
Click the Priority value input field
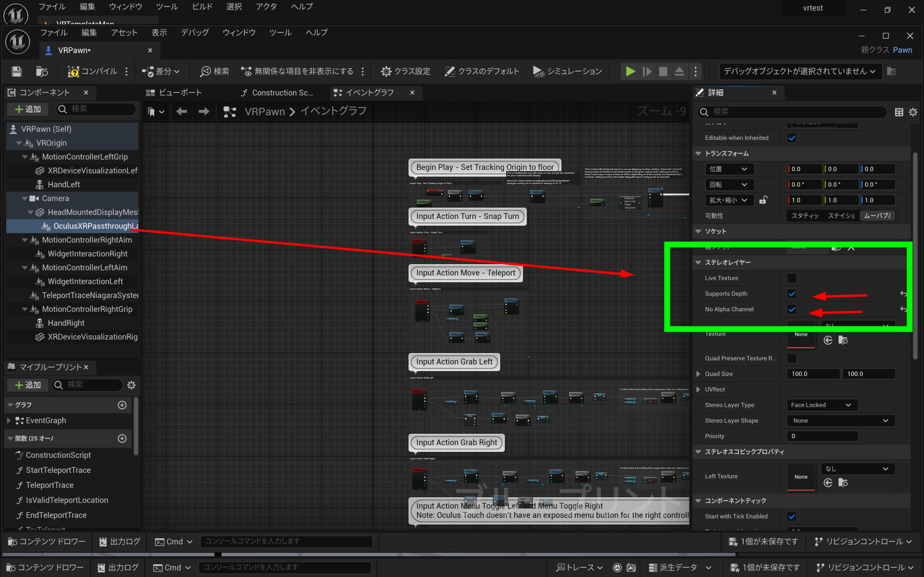pyautogui.click(x=821, y=436)
